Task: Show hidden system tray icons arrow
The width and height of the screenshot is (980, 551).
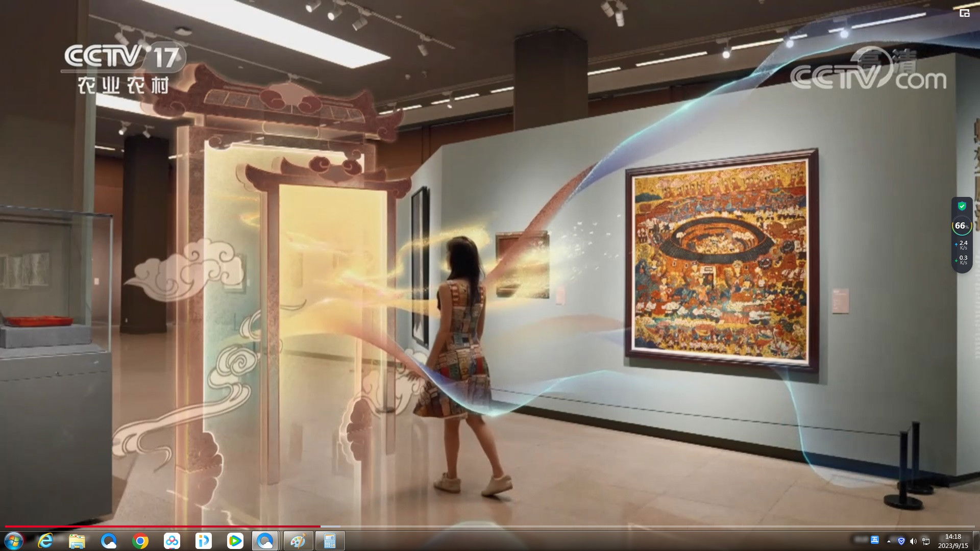Action: (889, 541)
